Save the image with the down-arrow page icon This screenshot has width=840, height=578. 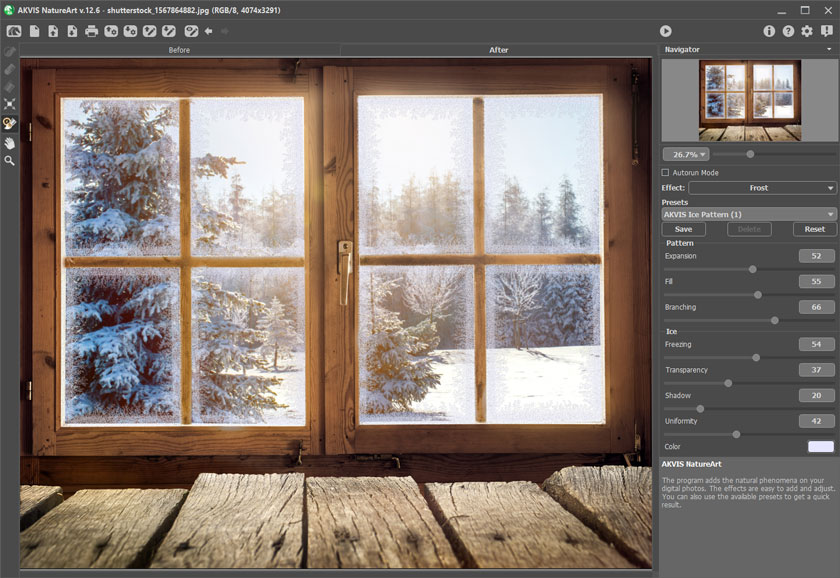[x=72, y=31]
